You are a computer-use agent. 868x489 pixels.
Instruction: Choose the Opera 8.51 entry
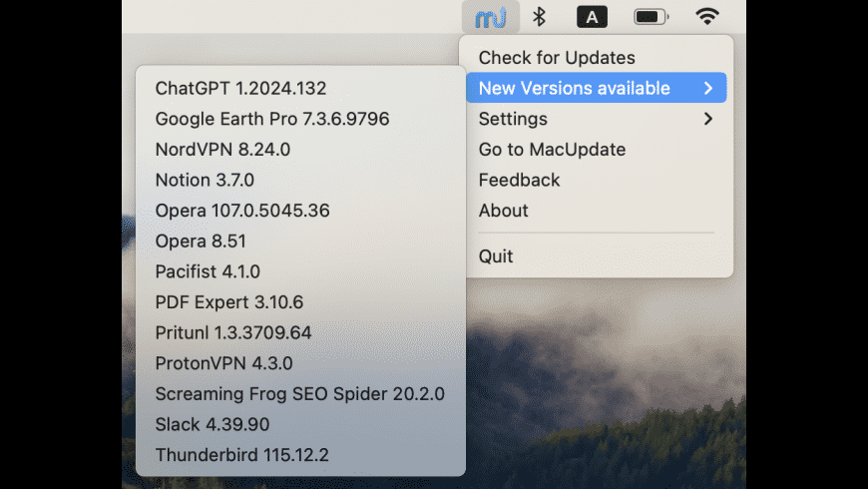click(x=300, y=241)
